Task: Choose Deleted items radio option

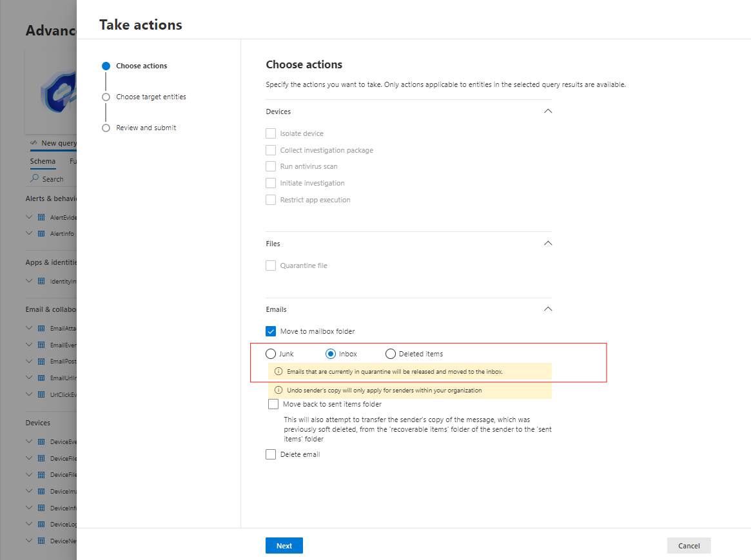Action: [390, 354]
